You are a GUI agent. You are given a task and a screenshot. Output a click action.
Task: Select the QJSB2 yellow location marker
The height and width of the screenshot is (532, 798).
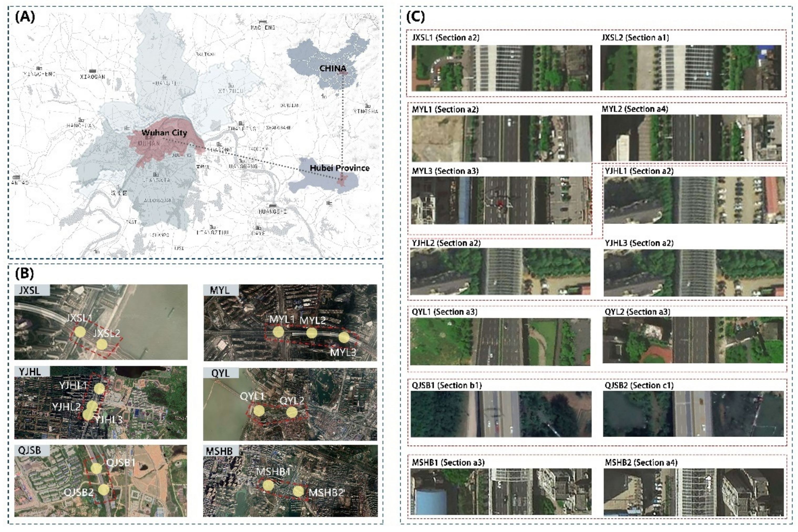104,490
